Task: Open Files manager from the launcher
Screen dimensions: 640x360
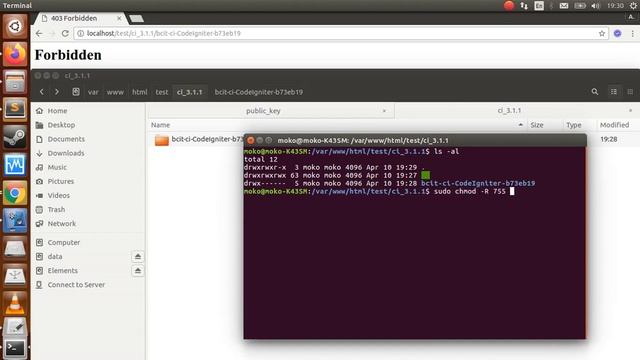Action: [x=15, y=82]
